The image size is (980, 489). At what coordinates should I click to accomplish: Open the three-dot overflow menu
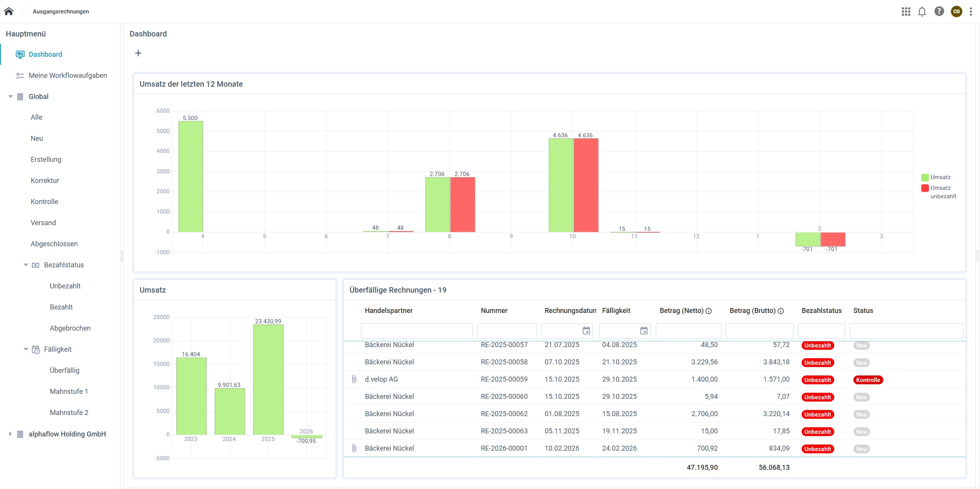pos(971,12)
